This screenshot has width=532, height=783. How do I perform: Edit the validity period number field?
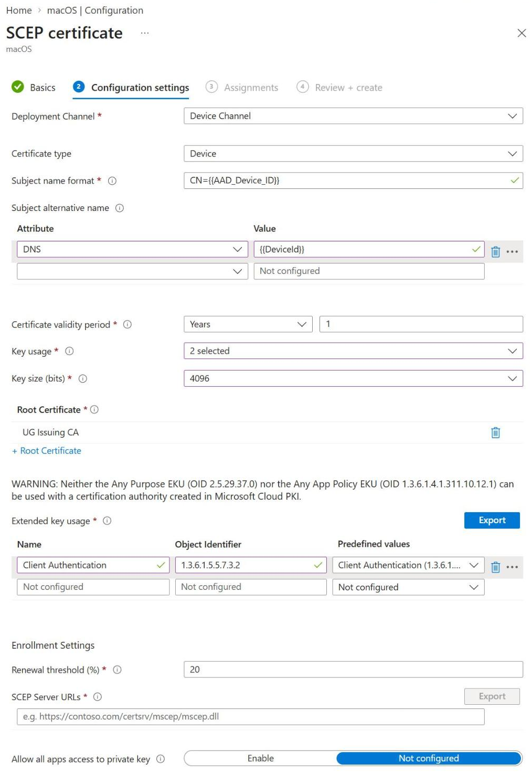(x=421, y=324)
